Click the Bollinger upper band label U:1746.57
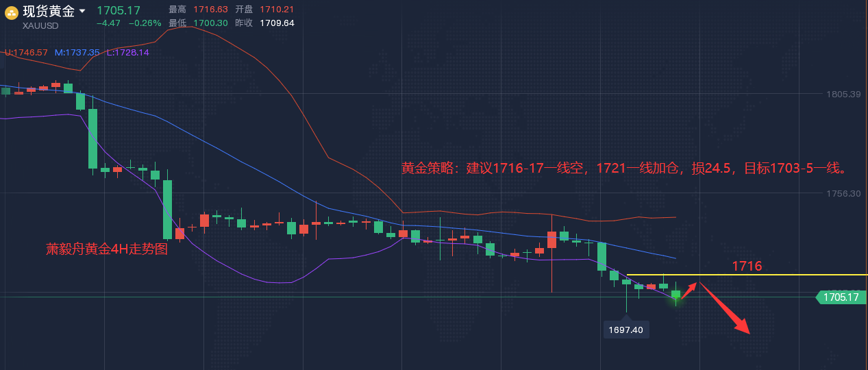This screenshot has height=370, width=868. [x=25, y=52]
